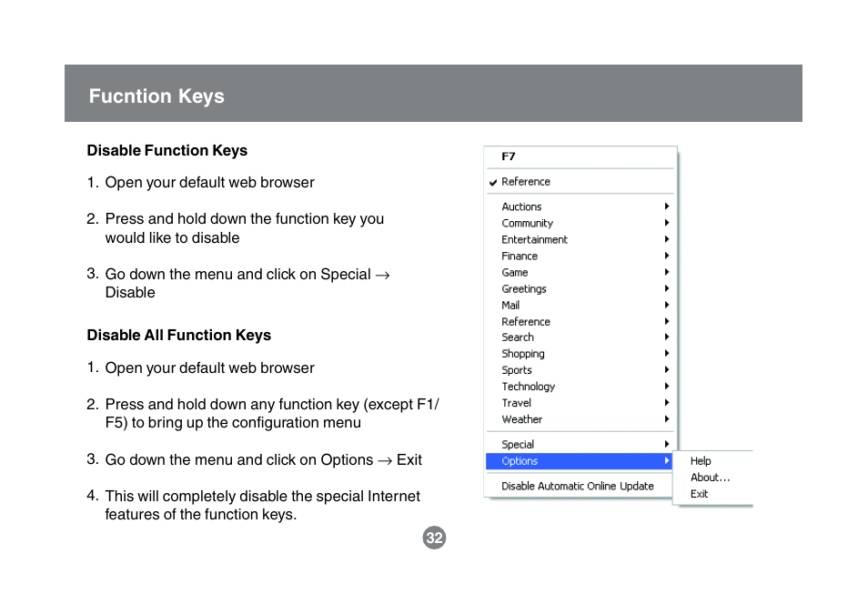Expand the Sports submenu arrow
This screenshot has width=868, height=604.
667,370
